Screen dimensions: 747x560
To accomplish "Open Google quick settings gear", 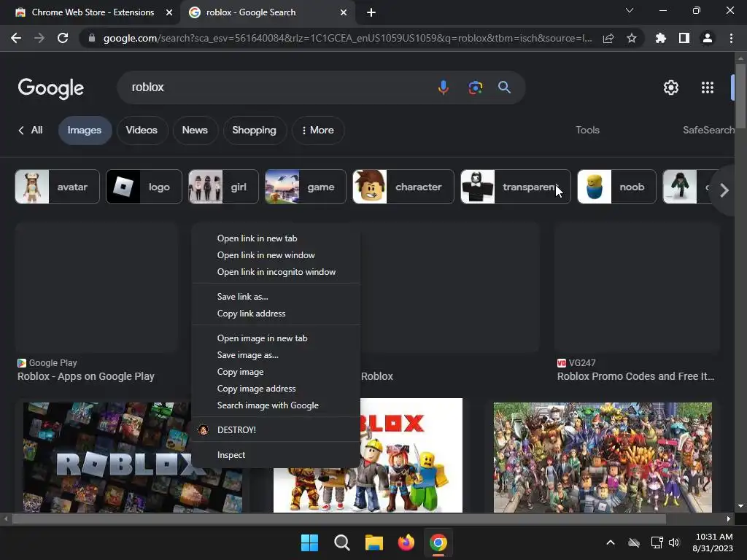I will click(671, 87).
